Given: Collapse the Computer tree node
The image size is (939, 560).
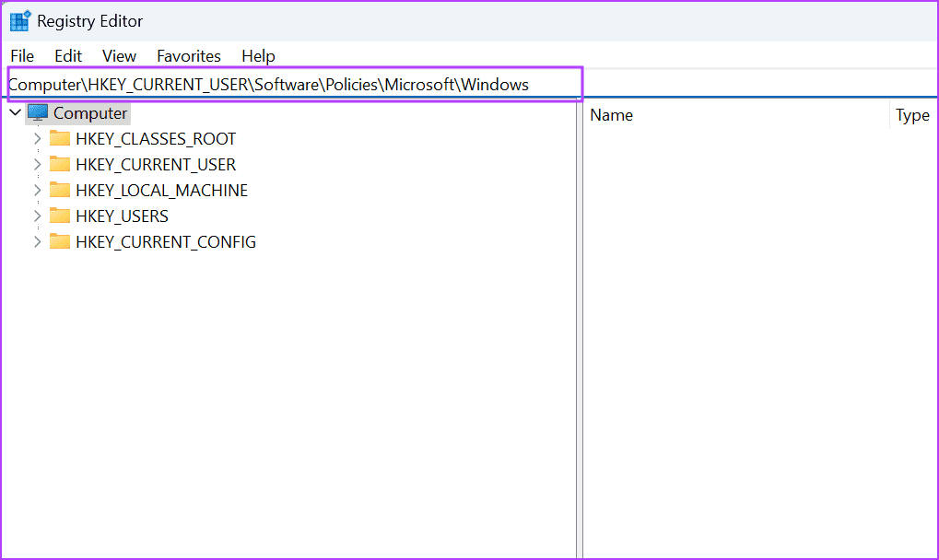Looking at the screenshot, I should tap(16, 112).
